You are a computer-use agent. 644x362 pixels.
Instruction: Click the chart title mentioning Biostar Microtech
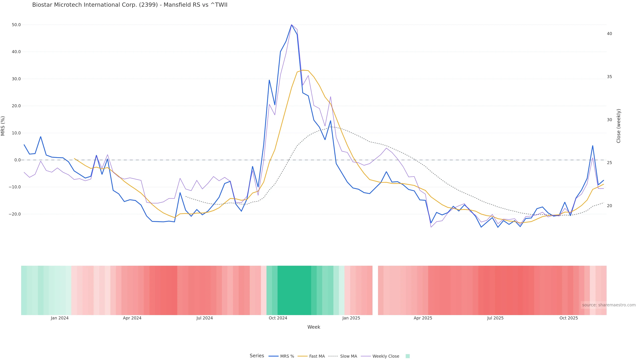click(130, 5)
